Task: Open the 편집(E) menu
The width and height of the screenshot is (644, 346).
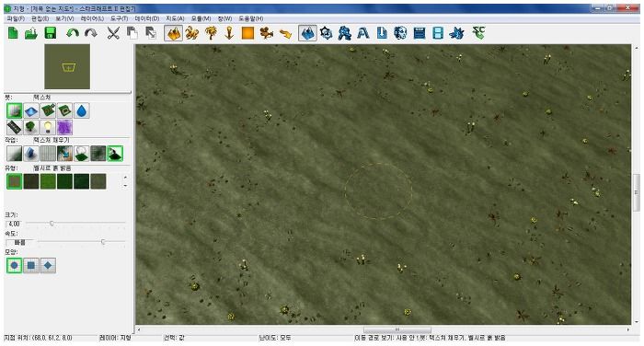Action: coord(40,18)
